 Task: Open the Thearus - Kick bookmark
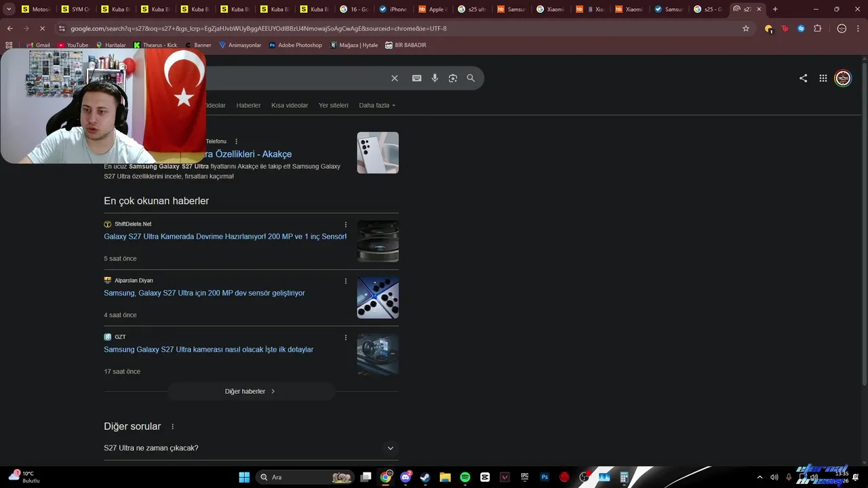155,45
